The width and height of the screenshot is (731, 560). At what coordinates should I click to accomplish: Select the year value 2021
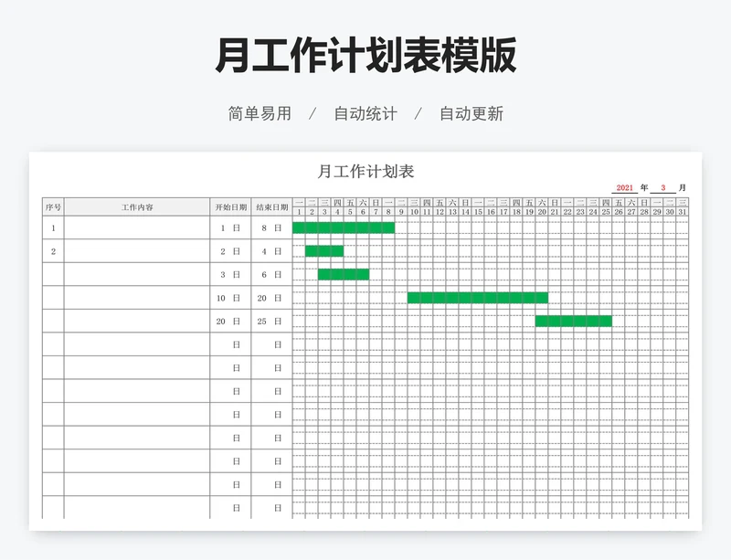click(x=624, y=188)
